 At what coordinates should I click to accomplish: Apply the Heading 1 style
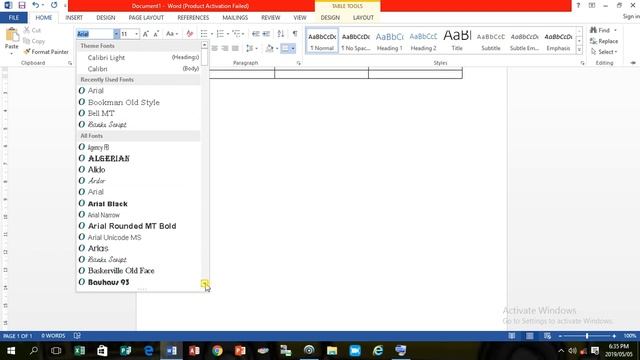tap(389, 41)
